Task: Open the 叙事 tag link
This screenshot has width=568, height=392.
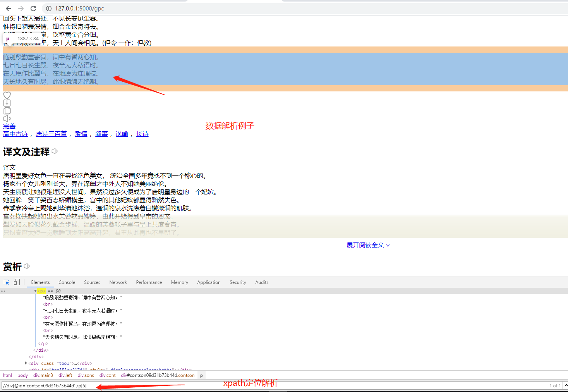Action: click(101, 134)
